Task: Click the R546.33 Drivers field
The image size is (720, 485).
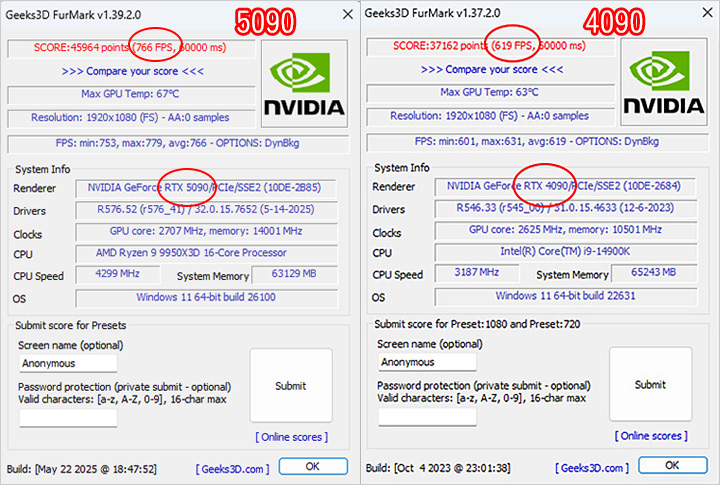Action: click(566, 208)
